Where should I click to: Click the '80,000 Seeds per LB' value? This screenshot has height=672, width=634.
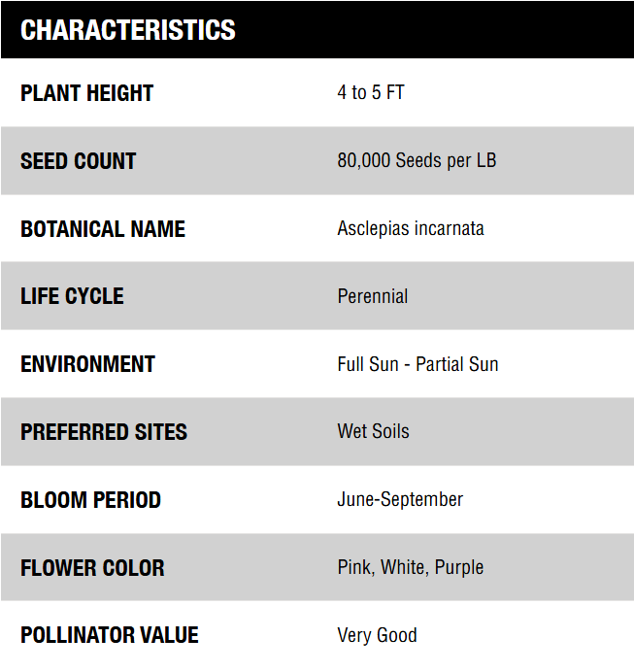pyautogui.click(x=417, y=161)
